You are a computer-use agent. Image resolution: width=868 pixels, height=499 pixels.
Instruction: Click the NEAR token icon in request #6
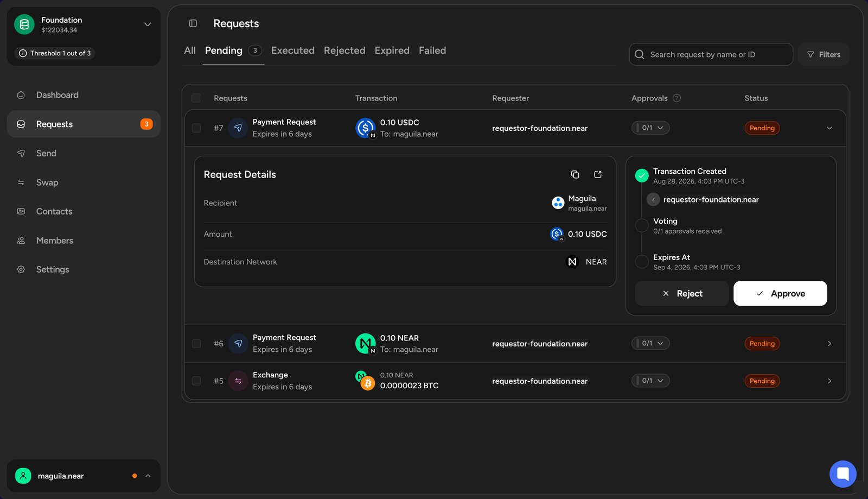[x=365, y=343]
